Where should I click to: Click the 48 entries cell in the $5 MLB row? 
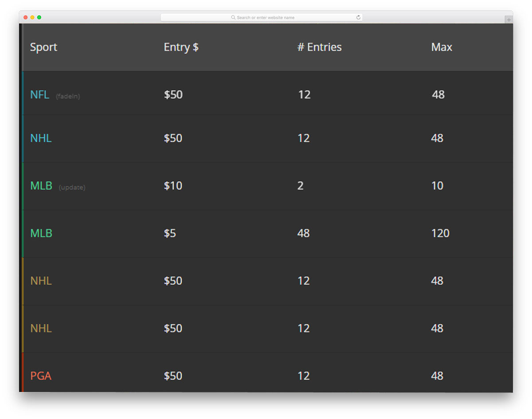(303, 233)
